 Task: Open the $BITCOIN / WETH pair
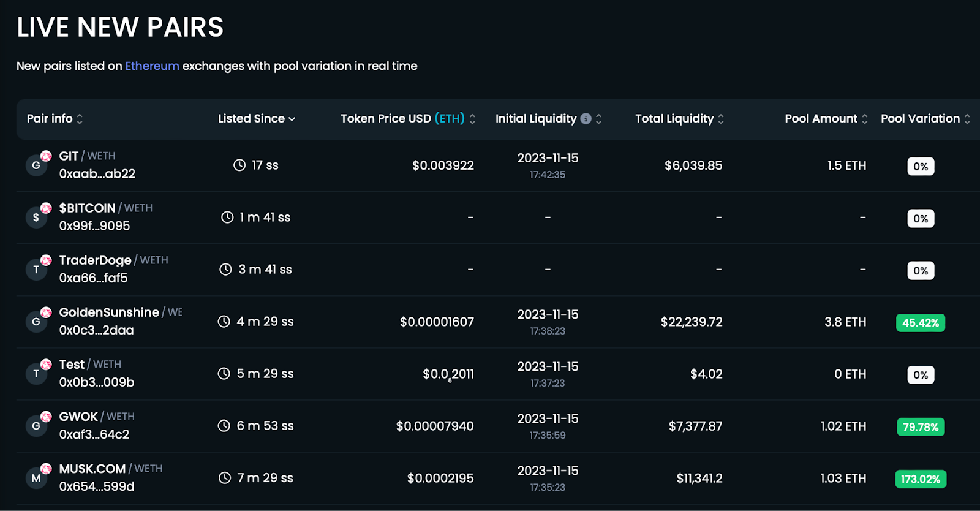106,208
